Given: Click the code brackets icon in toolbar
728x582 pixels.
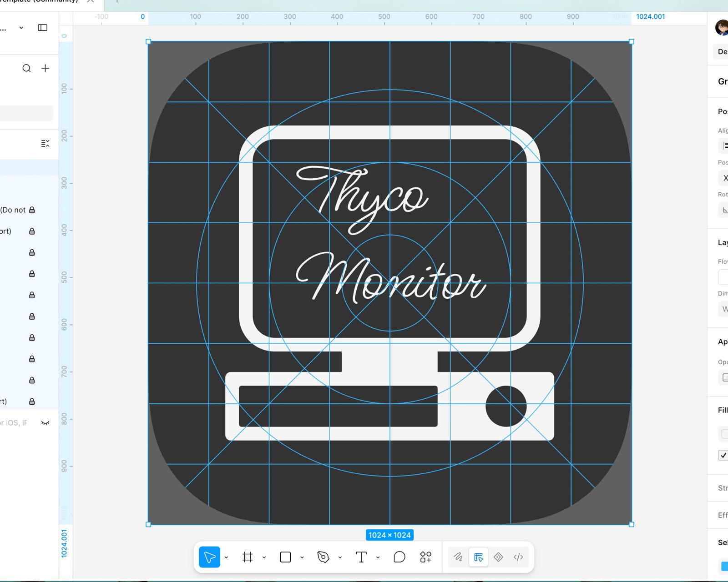Looking at the screenshot, I should pos(518,557).
